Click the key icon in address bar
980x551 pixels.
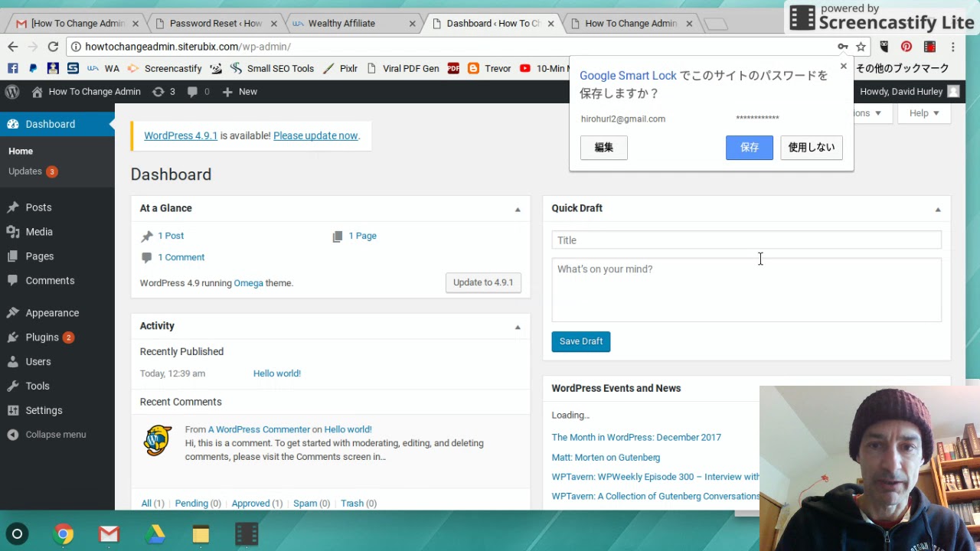(842, 47)
